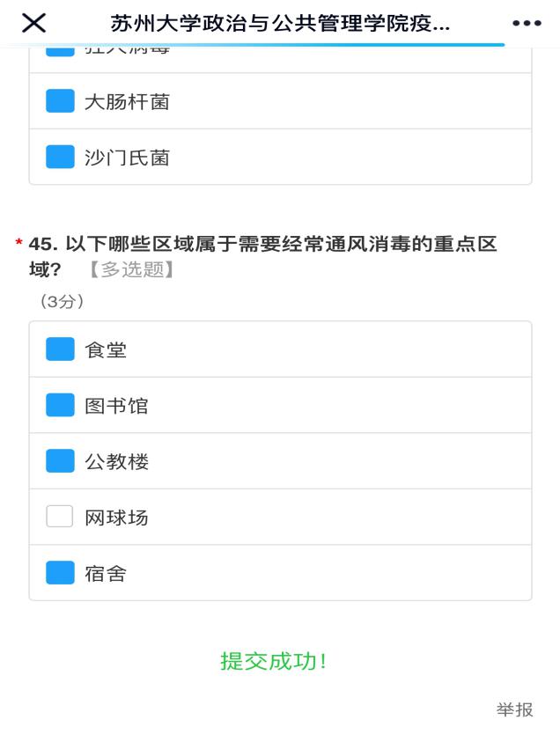Deselect the 图书馆 checkbox
560x742 pixels.
(60, 405)
